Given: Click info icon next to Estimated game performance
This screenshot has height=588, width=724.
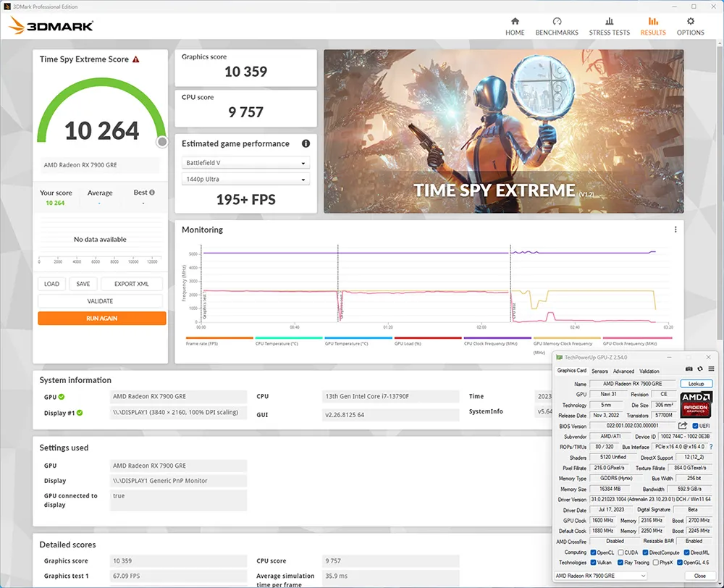Looking at the screenshot, I should (x=306, y=143).
